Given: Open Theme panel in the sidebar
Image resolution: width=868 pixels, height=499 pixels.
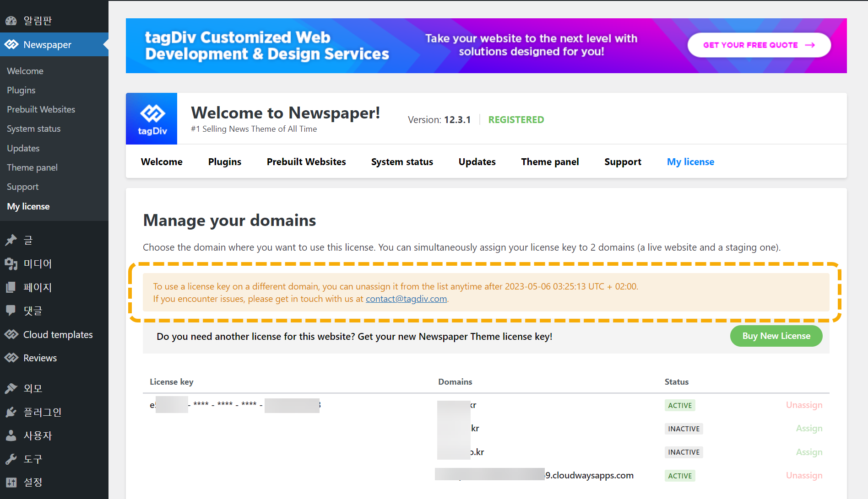Looking at the screenshot, I should coord(32,167).
